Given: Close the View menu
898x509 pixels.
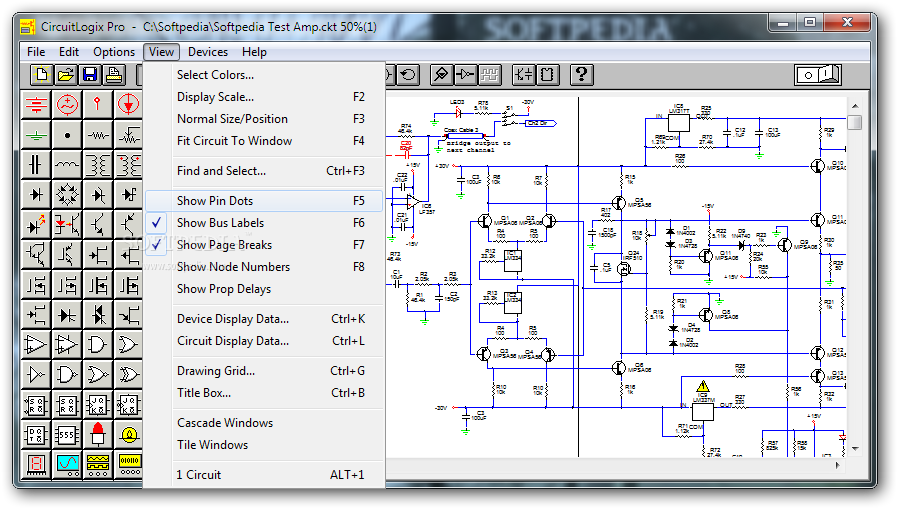Looking at the screenshot, I should click(x=162, y=52).
